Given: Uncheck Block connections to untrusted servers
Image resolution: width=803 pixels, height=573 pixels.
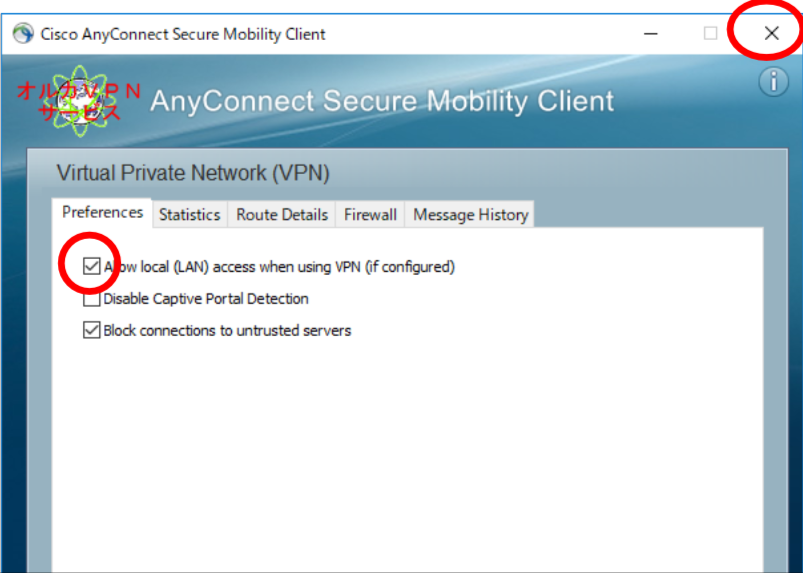Looking at the screenshot, I should (91, 330).
